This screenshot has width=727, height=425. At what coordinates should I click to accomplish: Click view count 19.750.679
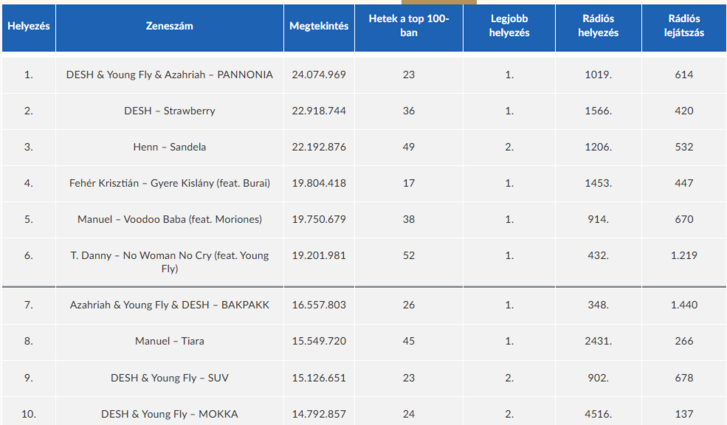tap(319, 219)
